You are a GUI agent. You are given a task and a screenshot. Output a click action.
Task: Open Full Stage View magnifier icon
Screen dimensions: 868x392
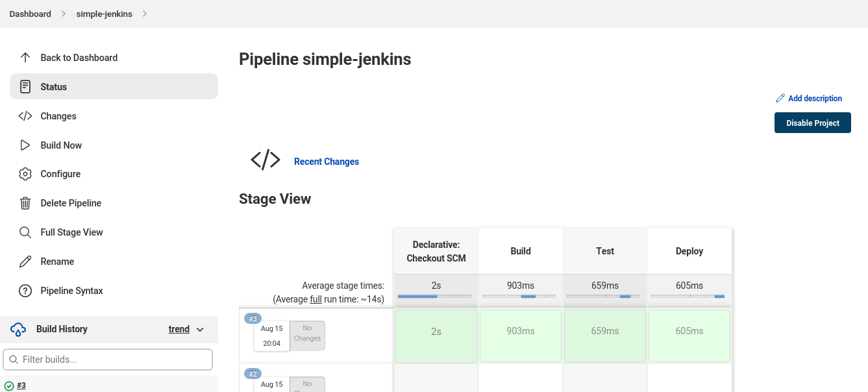pyautogui.click(x=25, y=232)
